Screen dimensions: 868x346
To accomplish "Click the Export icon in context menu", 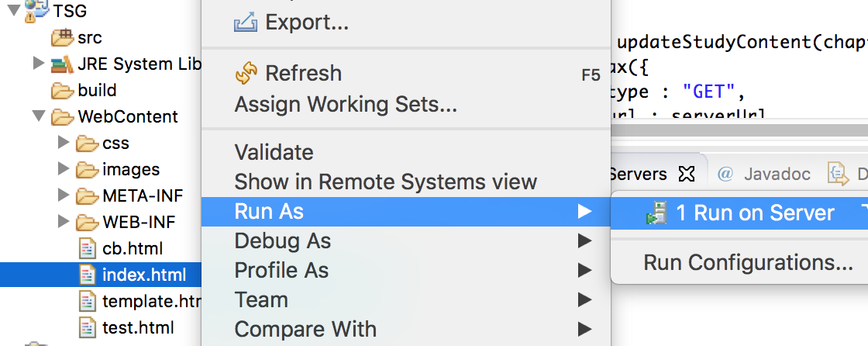I will [245, 22].
